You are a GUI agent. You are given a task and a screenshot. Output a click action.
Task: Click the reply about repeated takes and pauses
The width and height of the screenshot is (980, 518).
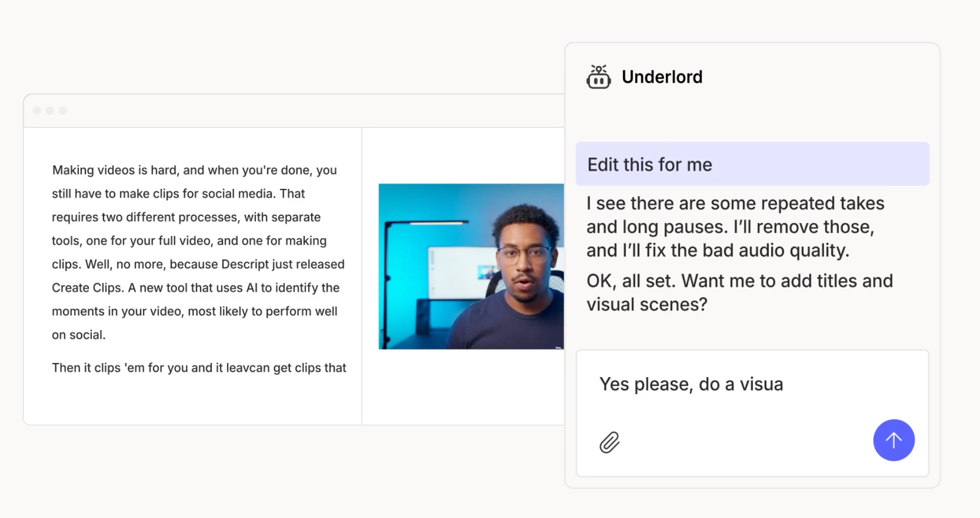pyautogui.click(x=735, y=226)
